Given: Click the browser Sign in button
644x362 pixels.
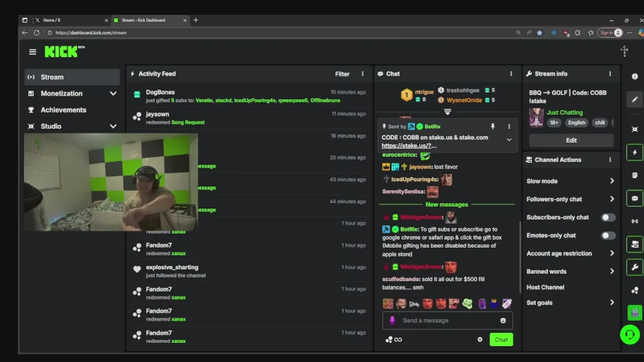Looking at the screenshot, I should coord(611,33).
